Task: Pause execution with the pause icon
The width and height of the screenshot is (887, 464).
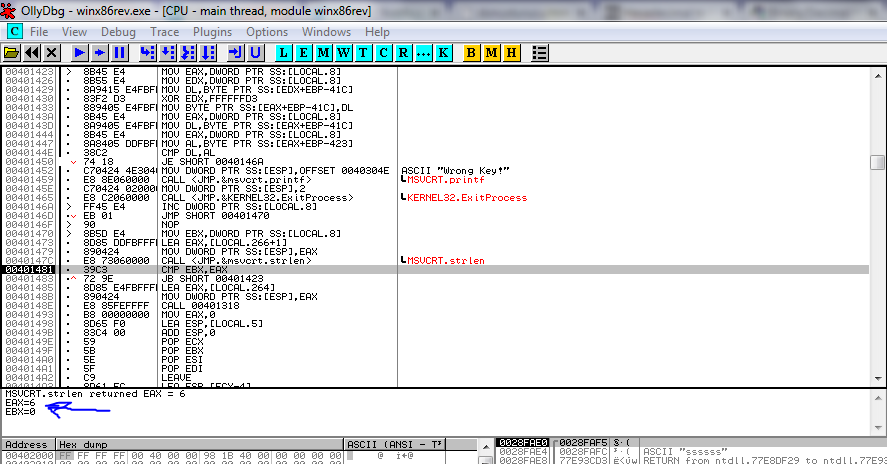Action: point(119,53)
